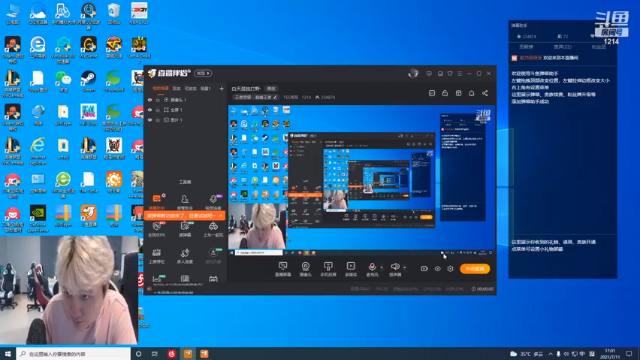640x360 pixels.
Task: Share the stream via share icon
Action: (485, 93)
